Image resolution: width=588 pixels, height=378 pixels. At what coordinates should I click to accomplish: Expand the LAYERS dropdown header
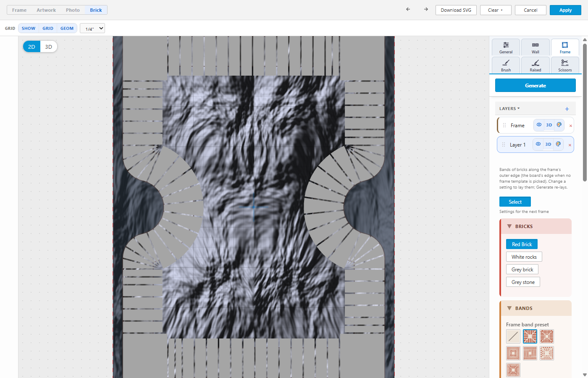tap(509, 108)
